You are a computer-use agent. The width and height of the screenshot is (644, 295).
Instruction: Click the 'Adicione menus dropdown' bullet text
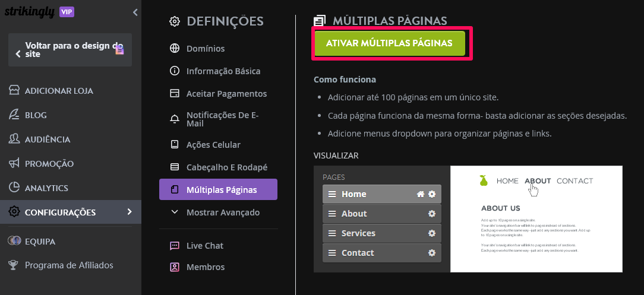(440, 134)
